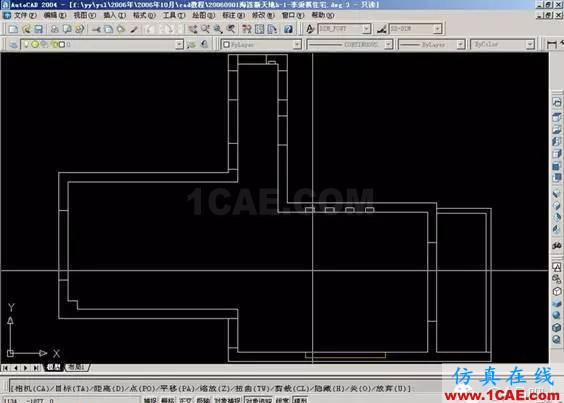
Task: Switch to the 模型 model tab
Action: [x=54, y=367]
